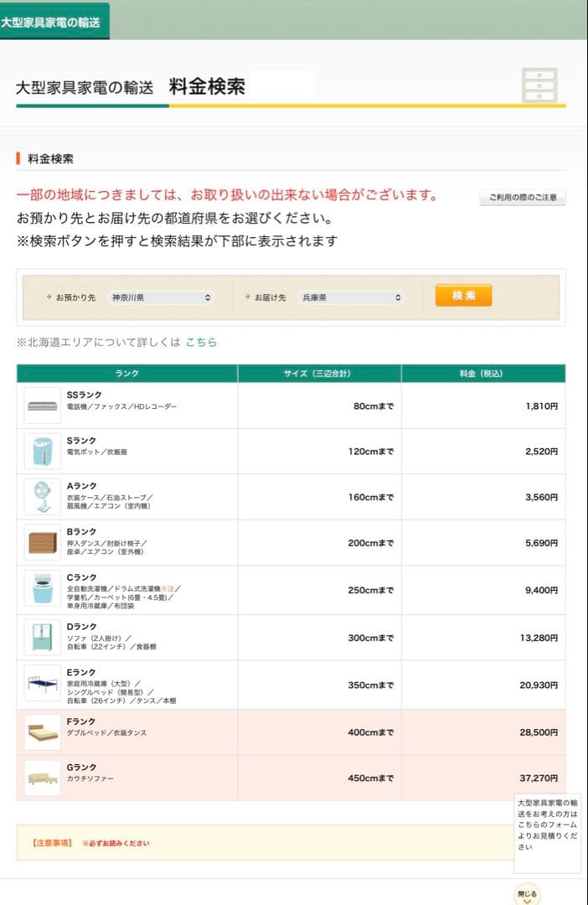The image size is (588, 905).
Task: Click the drawer cabinet icon in header
Action: 539,85
